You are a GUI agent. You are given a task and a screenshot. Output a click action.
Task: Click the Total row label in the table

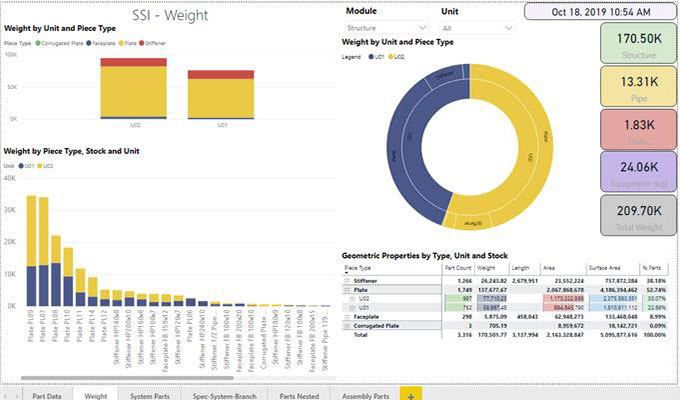pyautogui.click(x=360, y=335)
